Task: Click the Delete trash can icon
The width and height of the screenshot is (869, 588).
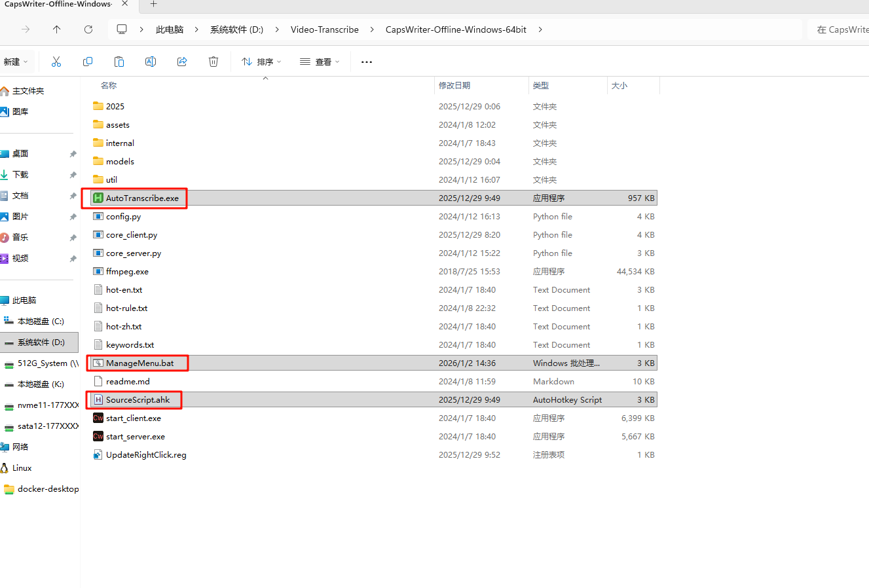Action: coord(213,62)
